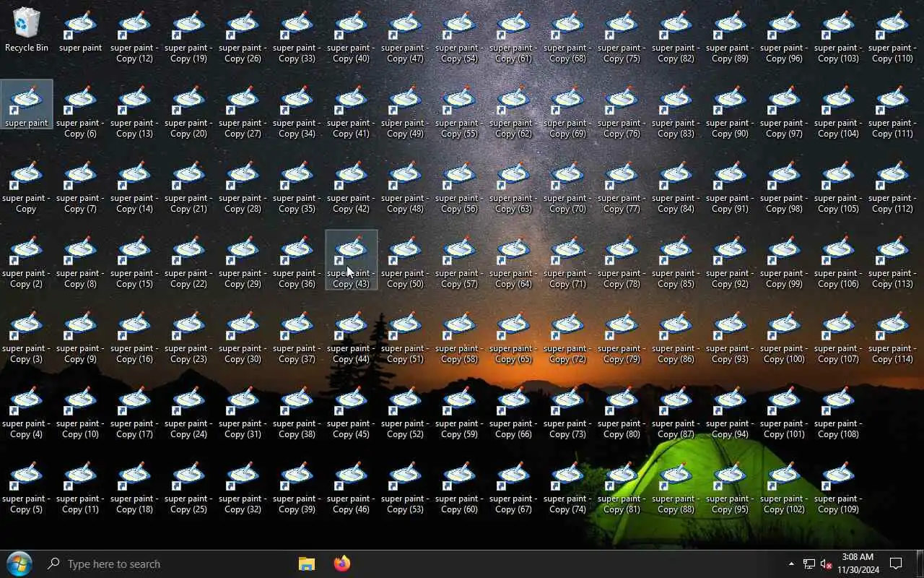Show hidden system tray icons
The height and width of the screenshot is (578, 924).
tap(791, 564)
